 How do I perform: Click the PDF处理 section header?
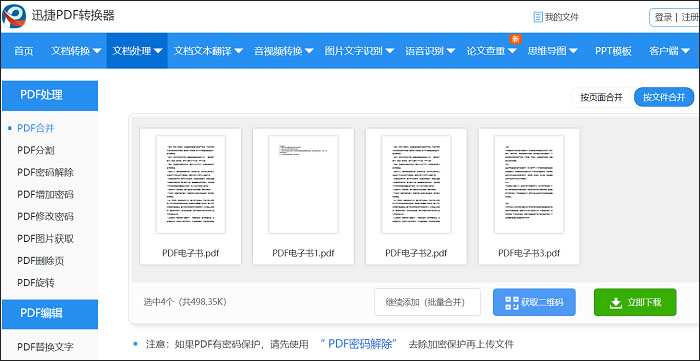point(50,95)
